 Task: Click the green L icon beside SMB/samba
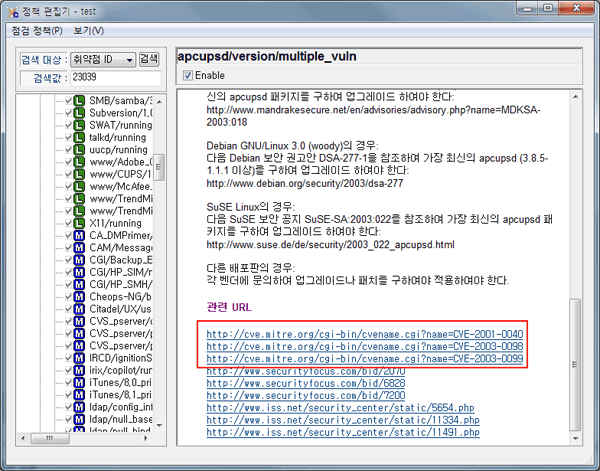point(79,101)
